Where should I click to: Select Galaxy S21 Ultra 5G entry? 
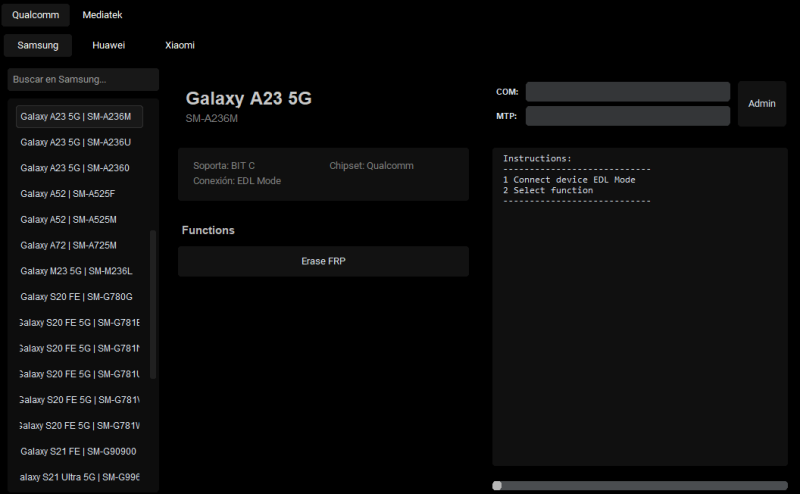tap(79, 477)
